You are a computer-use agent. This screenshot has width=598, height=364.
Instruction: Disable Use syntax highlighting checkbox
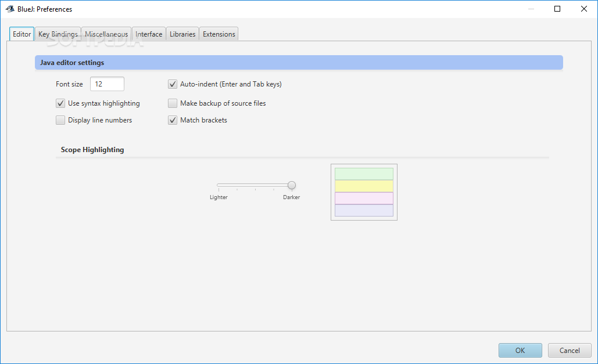tap(60, 103)
